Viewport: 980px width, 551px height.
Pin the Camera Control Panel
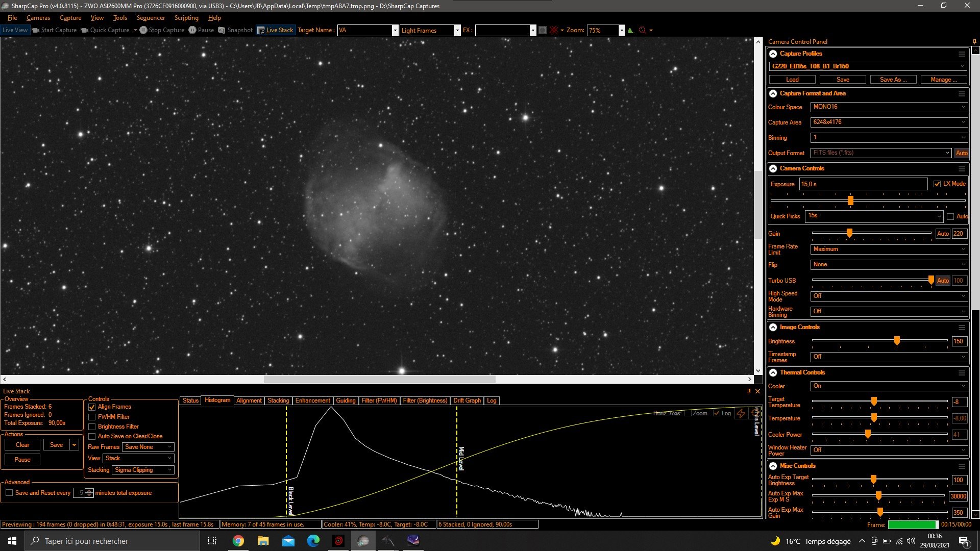974,42
